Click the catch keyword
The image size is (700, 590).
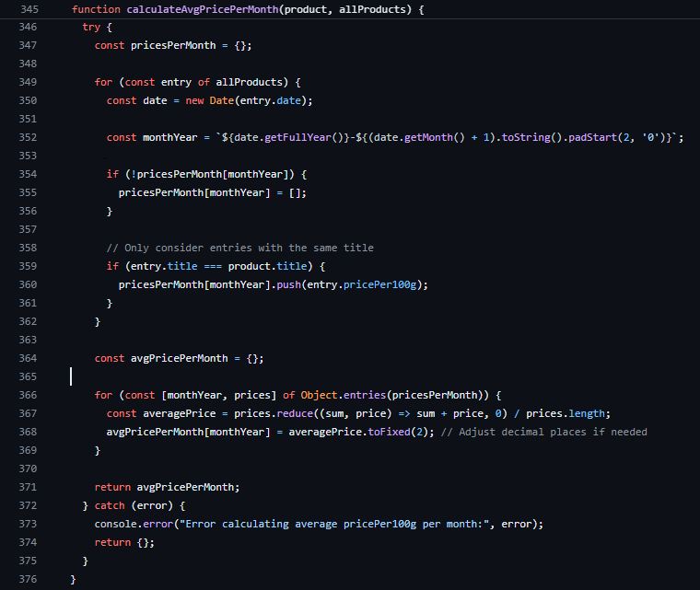pos(110,505)
